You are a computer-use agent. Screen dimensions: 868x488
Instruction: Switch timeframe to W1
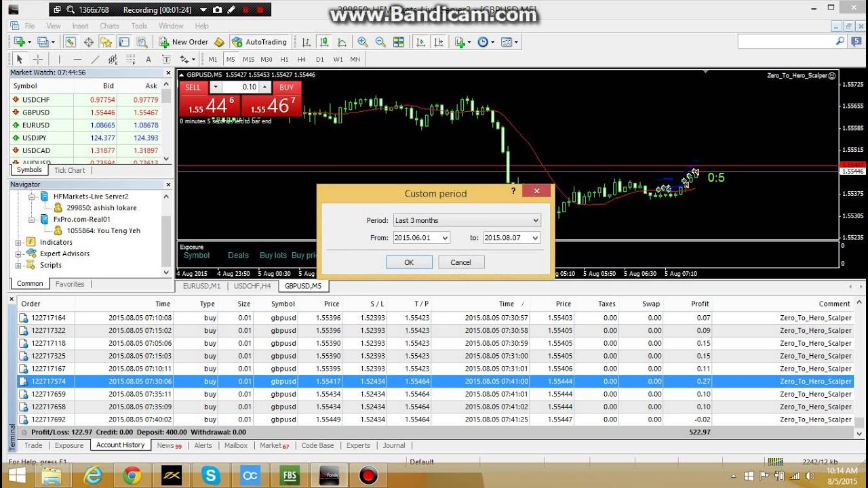coord(338,59)
